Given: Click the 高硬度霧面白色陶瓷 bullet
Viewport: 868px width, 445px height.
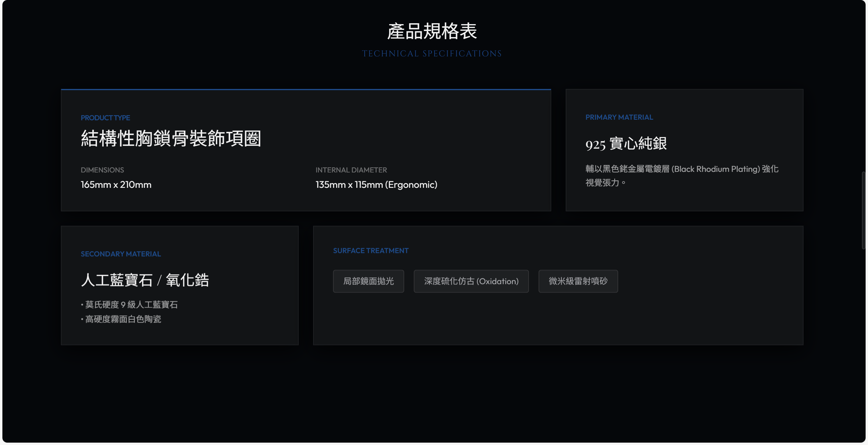Looking at the screenshot, I should point(123,319).
